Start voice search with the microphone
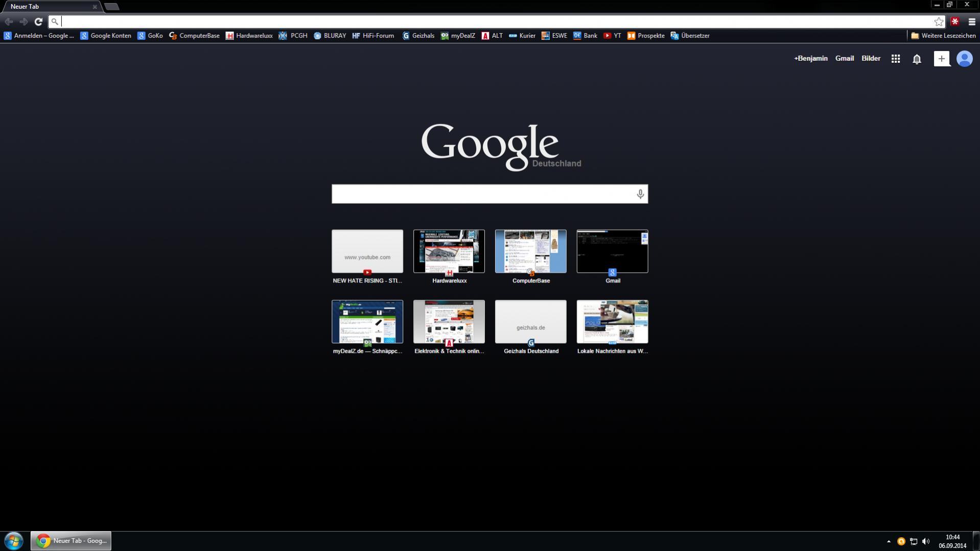This screenshot has height=551, width=980. click(x=640, y=194)
